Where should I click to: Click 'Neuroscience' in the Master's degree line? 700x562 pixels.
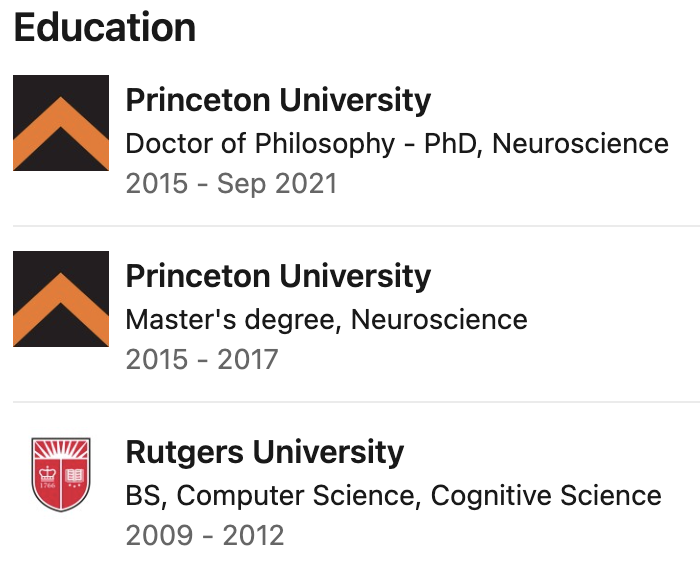[439, 319]
